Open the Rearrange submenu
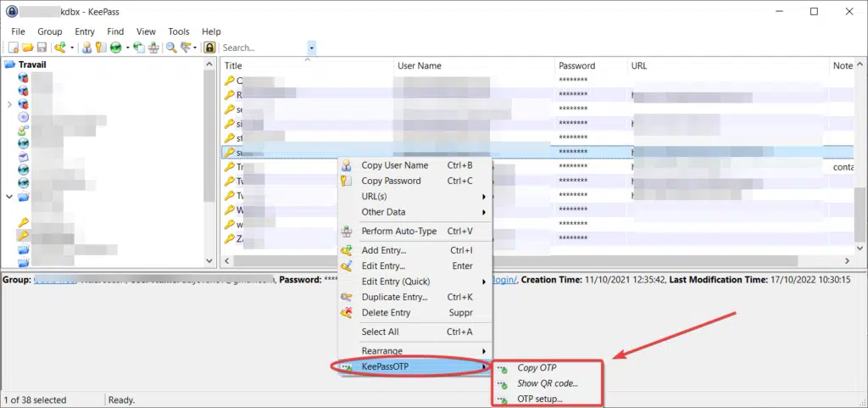 click(415, 351)
